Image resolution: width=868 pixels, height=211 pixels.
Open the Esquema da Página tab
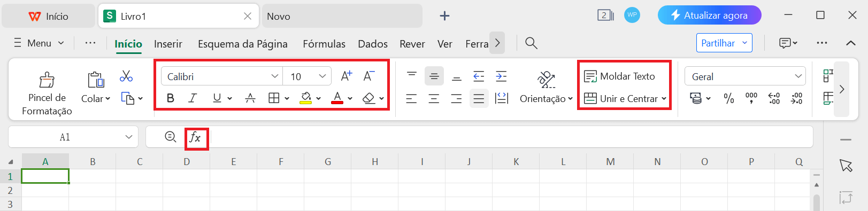243,44
